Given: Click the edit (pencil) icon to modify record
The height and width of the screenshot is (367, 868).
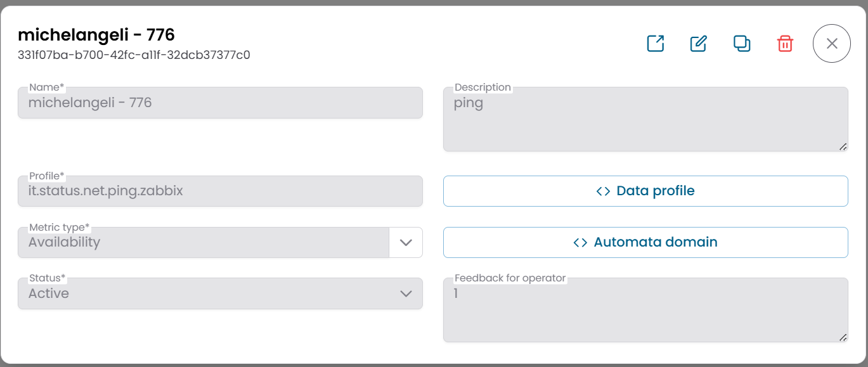Looking at the screenshot, I should pyautogui.click(x=698, y=43).
